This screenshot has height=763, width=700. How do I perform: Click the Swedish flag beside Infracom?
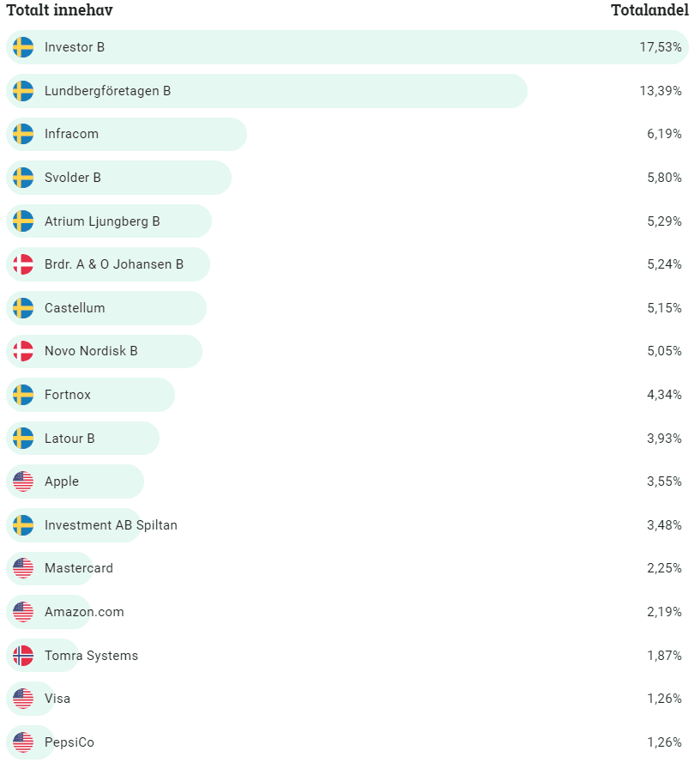23,134
